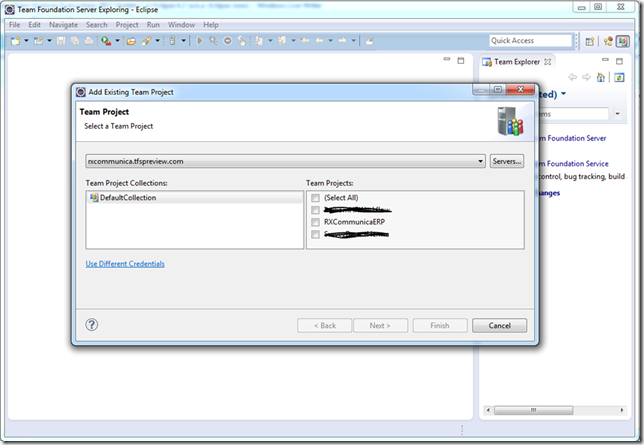Click Team Explorer forward arrow icon
This screenshot has height=445, width=644.
click(586, 77)
